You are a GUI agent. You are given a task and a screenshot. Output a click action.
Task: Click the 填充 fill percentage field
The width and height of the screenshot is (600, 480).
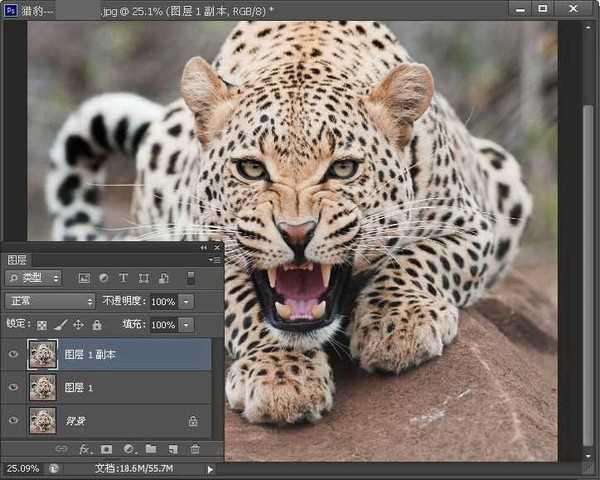(163, 325)
